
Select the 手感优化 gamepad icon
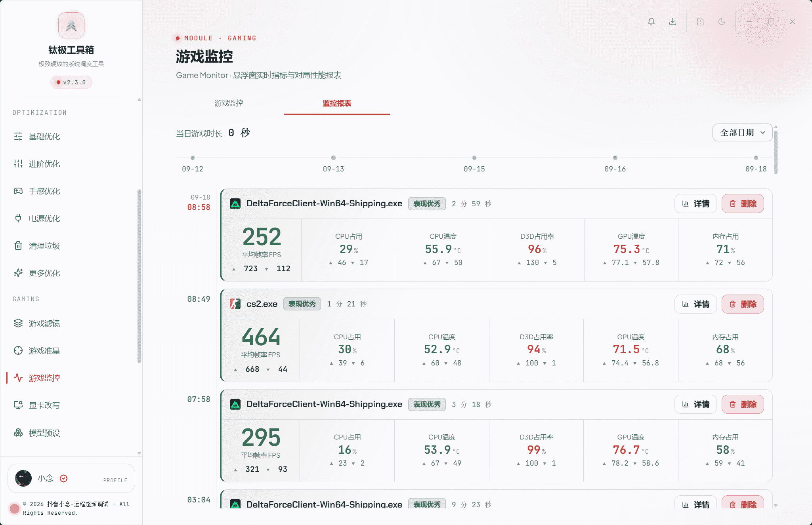(x=18, y=191)
